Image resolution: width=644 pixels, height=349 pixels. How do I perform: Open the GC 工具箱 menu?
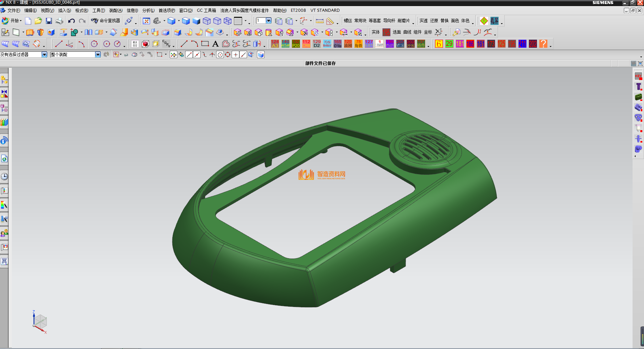(206, 10)
